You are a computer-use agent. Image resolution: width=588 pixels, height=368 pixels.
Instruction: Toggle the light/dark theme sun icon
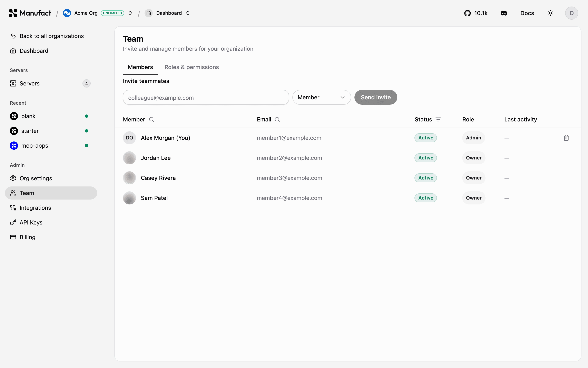550,13
